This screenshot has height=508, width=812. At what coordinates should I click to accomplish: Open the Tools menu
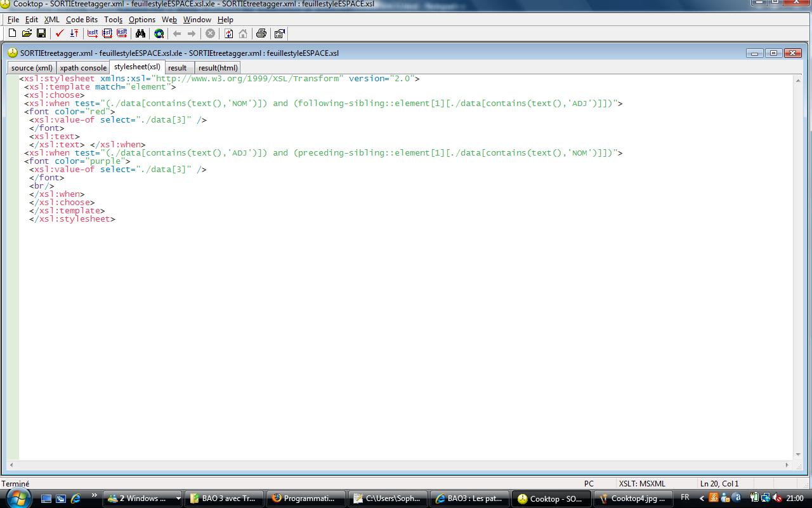click(x=114, y=20)
